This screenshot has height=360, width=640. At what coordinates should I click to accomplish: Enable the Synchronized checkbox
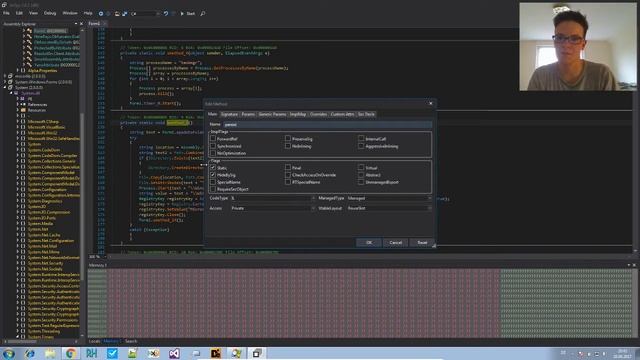click(x=213, y=146)
